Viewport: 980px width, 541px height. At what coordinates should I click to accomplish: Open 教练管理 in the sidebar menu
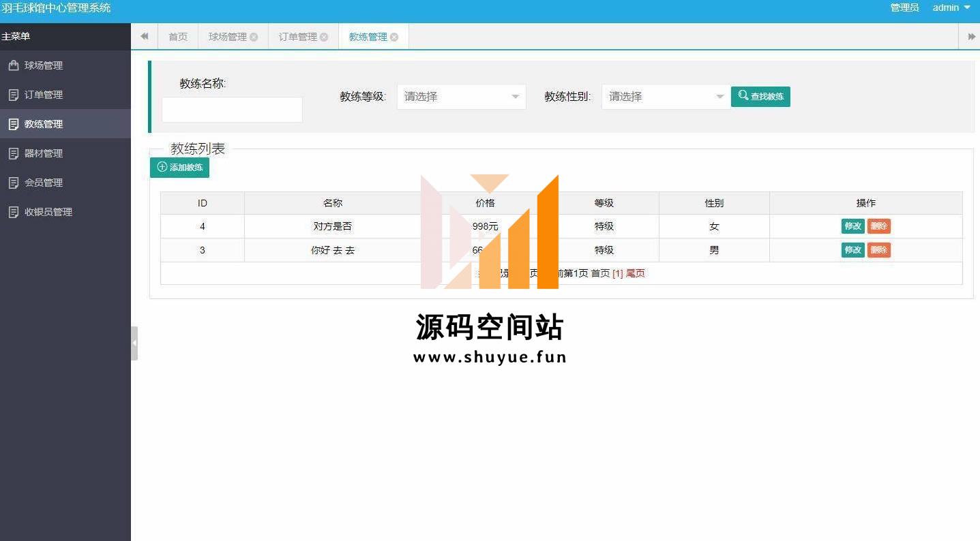click(44, 124)
